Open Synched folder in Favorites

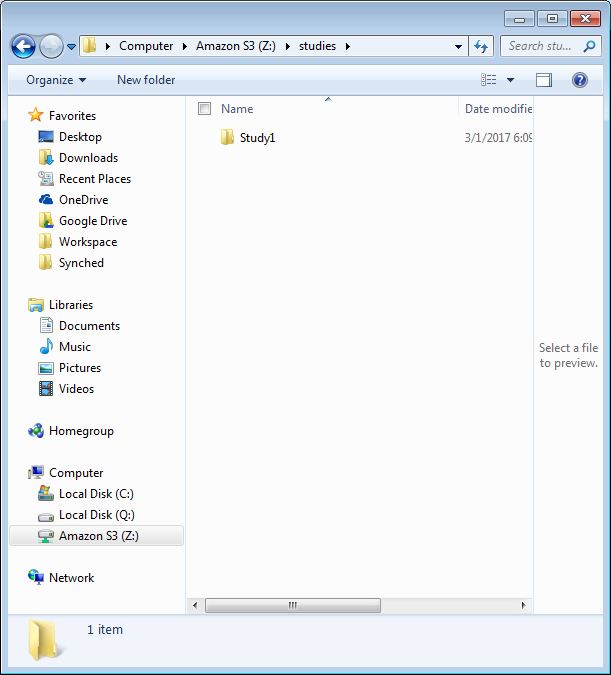click(x=81, y=263)
